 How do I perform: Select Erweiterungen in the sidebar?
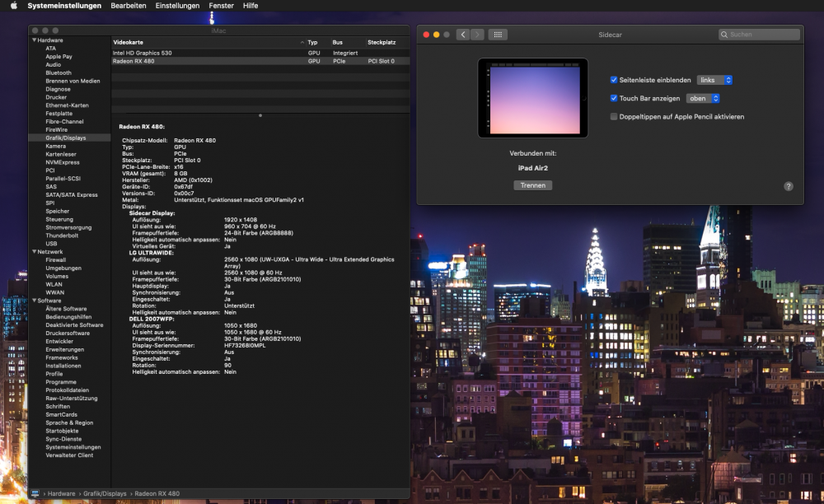(64, 350)
